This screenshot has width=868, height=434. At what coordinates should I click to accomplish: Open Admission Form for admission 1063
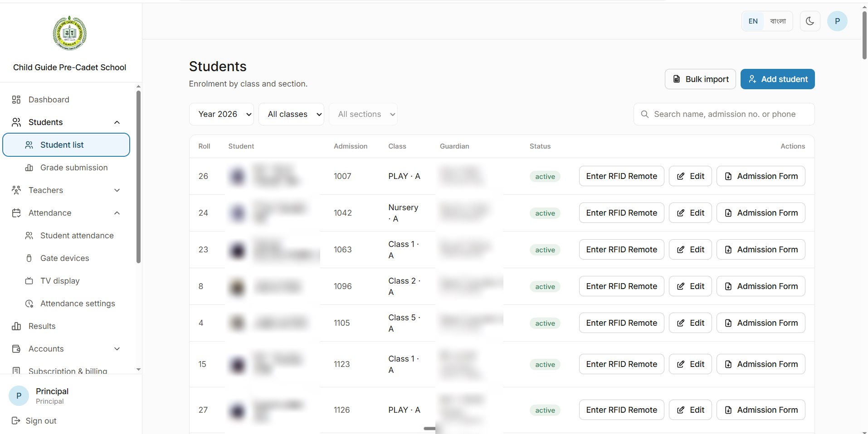[761, 250]
